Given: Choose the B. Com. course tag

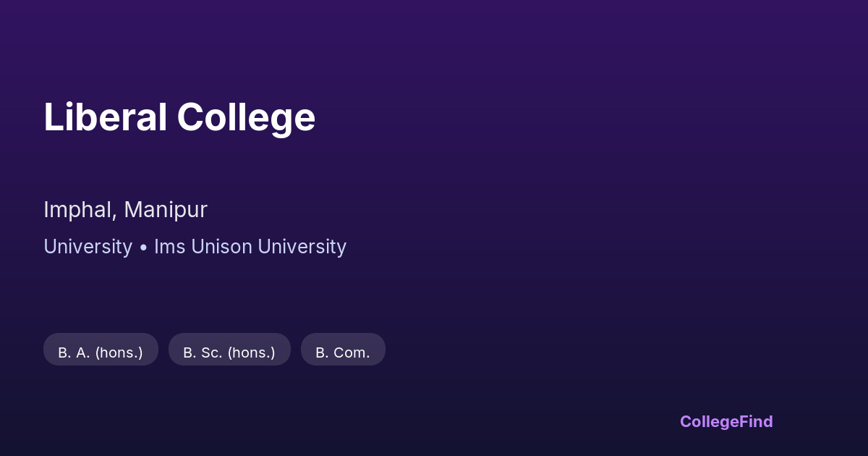Looking at the screenshot, I should tap(343, 352).
